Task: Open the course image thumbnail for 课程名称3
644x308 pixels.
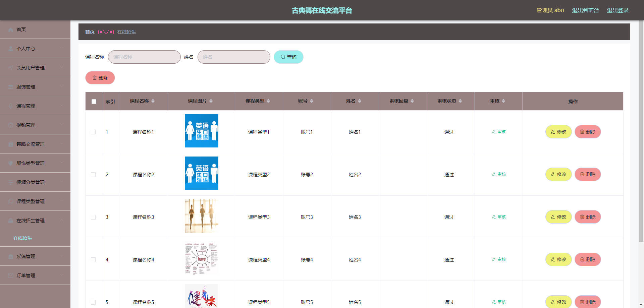Action: (202, 216)
